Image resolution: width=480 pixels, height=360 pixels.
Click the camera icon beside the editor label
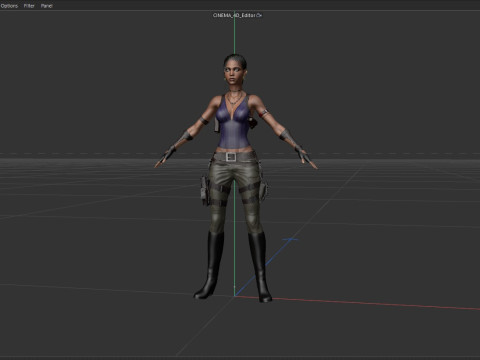[x=260, y=15]
